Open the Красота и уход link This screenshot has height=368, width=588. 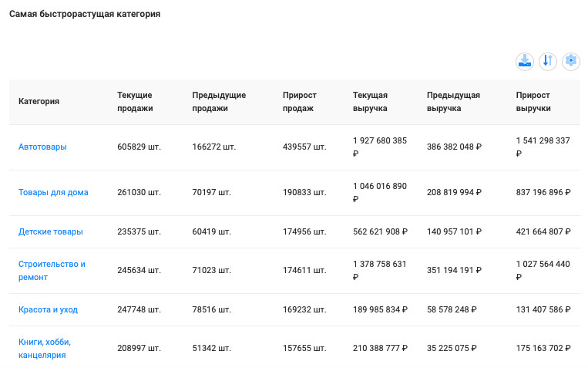pyautogui.click(x=48, y=309)
